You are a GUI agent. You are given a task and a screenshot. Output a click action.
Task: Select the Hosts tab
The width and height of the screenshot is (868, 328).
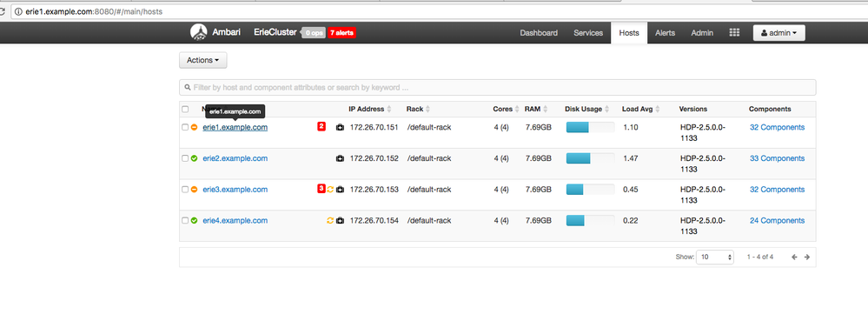pos(629,33)
